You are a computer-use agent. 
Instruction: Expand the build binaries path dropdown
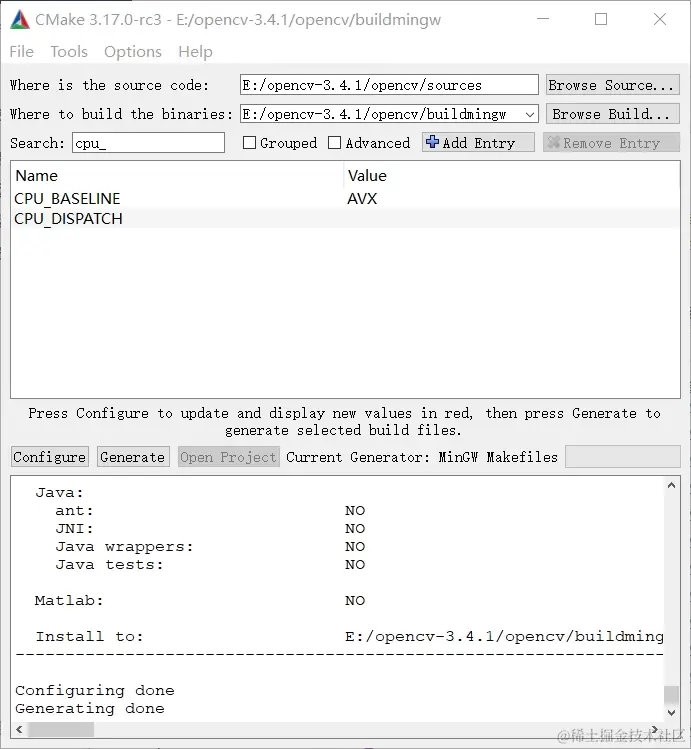(x=530, y=114)
